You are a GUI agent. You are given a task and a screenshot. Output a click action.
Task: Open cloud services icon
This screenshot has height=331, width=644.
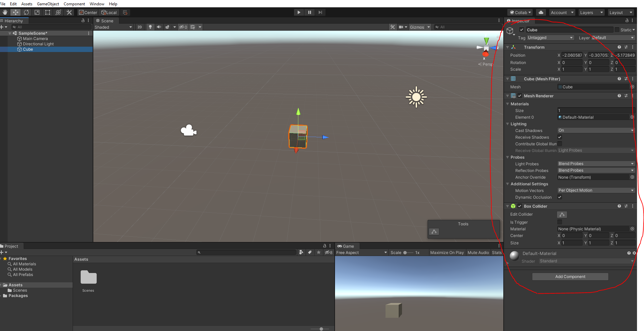(x=541, y=12)
